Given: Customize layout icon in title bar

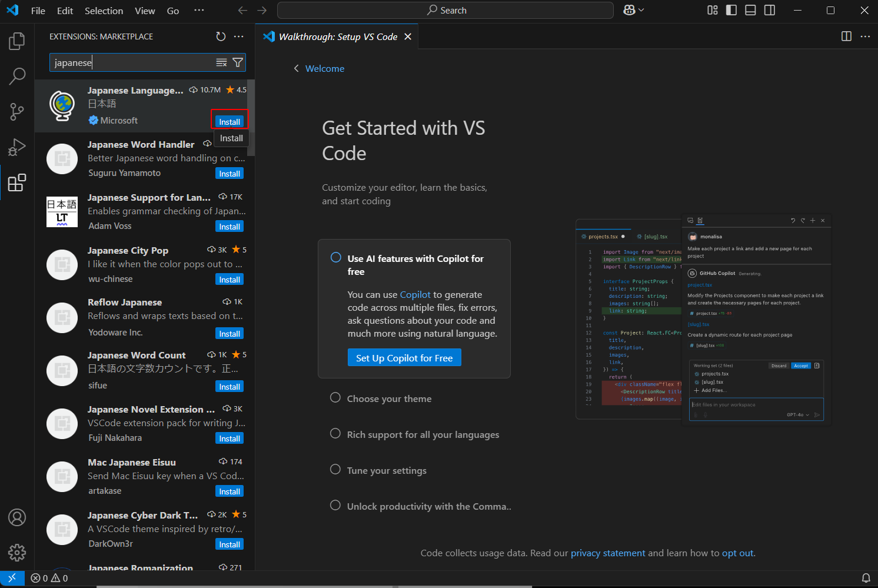Looking at the screenshot, I should coord(713,10).
